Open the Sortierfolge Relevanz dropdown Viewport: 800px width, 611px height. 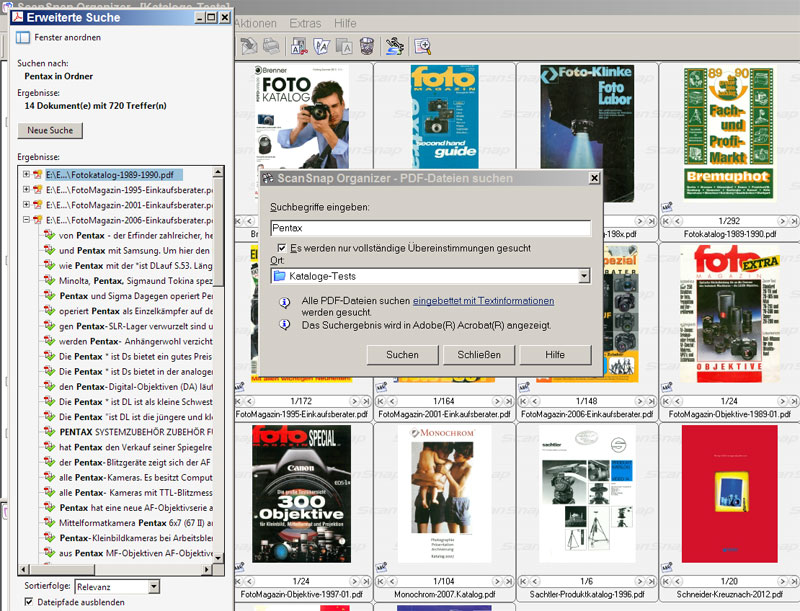point(152,587)
